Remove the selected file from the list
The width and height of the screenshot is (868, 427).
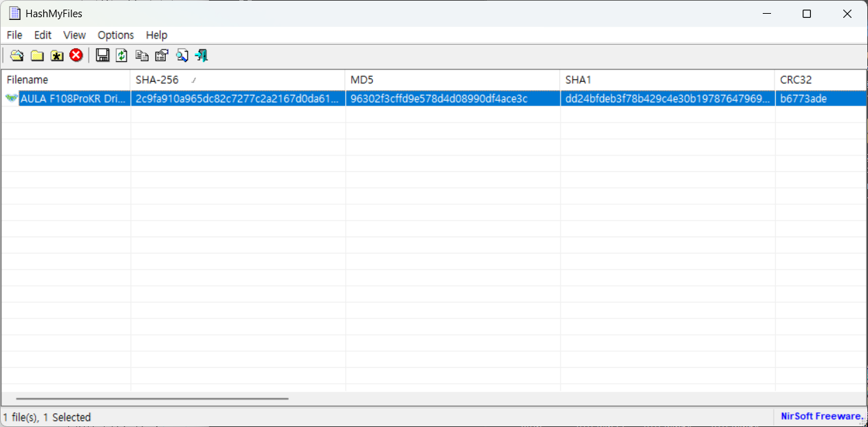point(76,55)
